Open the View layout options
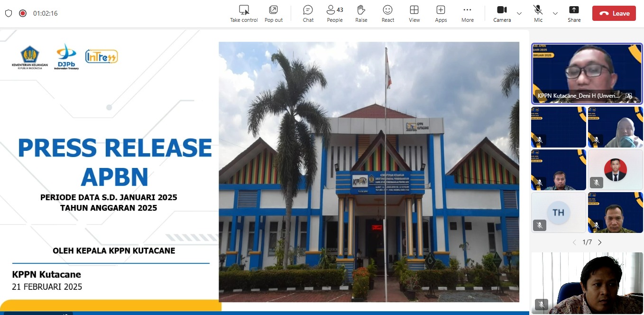The image size is (644, 315). [x=414, y=13]
